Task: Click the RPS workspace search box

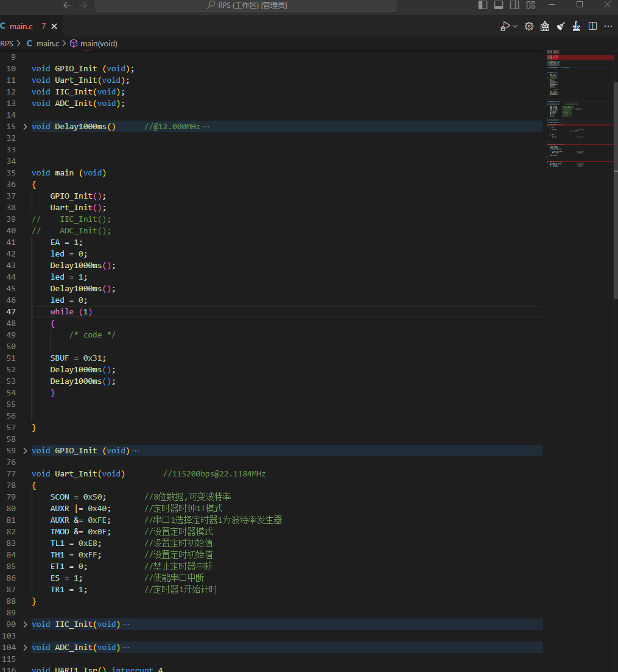Action: coord(246,5)
